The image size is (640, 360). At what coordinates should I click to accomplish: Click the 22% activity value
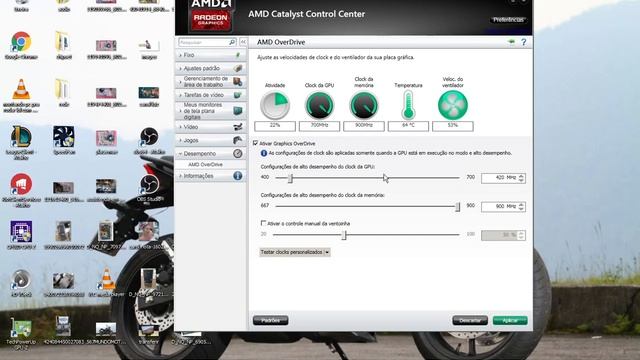click(x=275, y=126)
